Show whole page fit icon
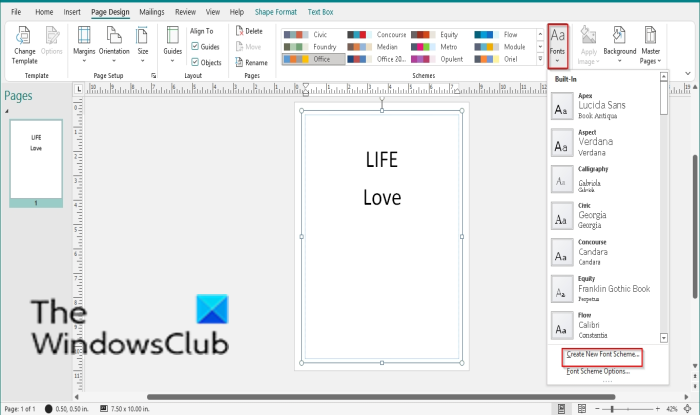700x415 pixels. 688,409
